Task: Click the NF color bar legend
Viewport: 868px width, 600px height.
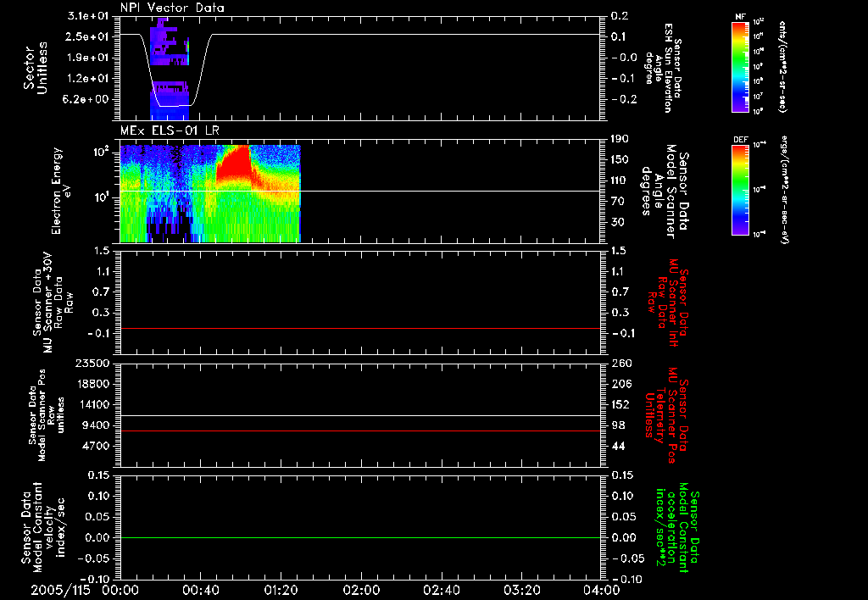Action: click(x=741, y=66)
